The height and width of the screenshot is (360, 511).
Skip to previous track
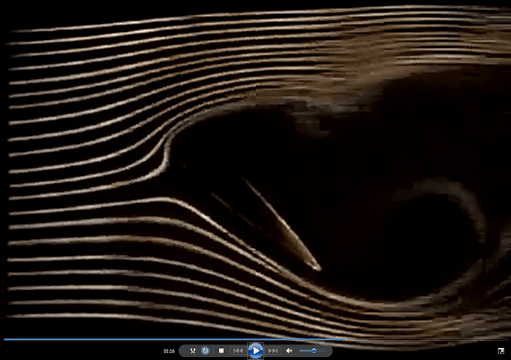(x=238, y=351)
